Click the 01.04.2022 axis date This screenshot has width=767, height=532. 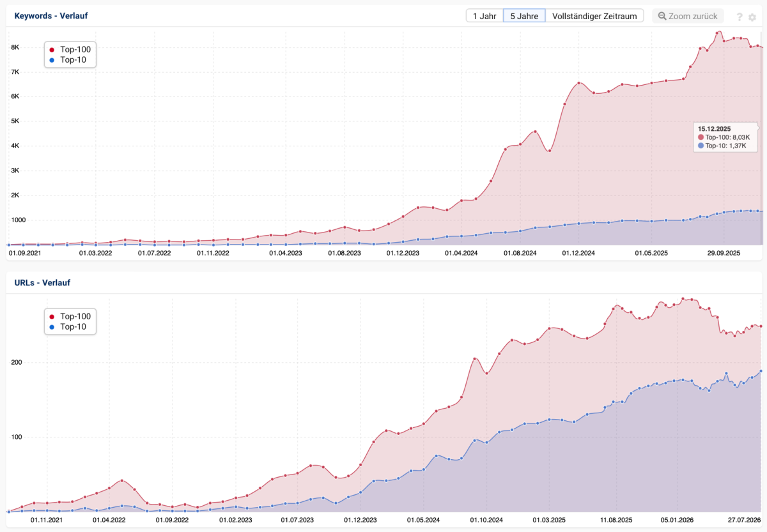point(110,520)
